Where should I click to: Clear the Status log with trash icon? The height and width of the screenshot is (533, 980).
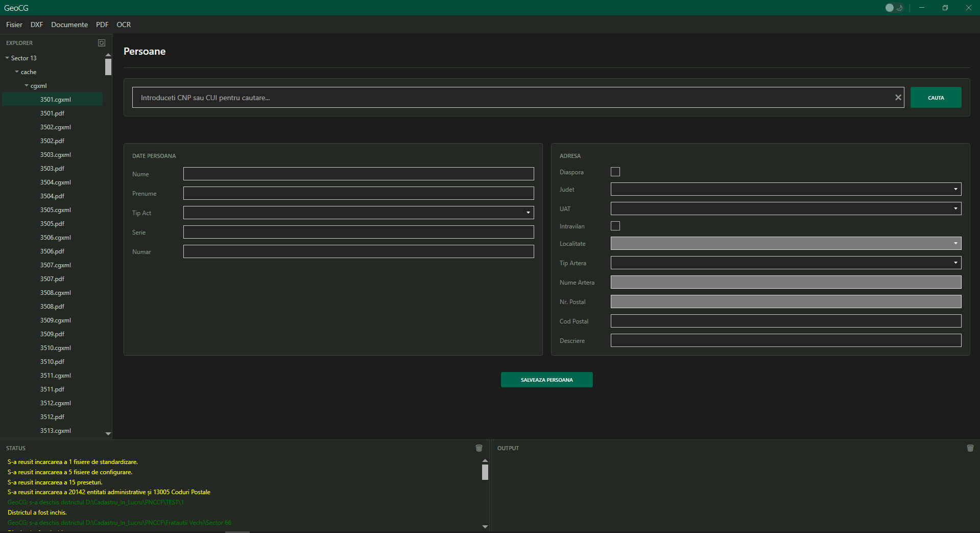tap(479, 448)
